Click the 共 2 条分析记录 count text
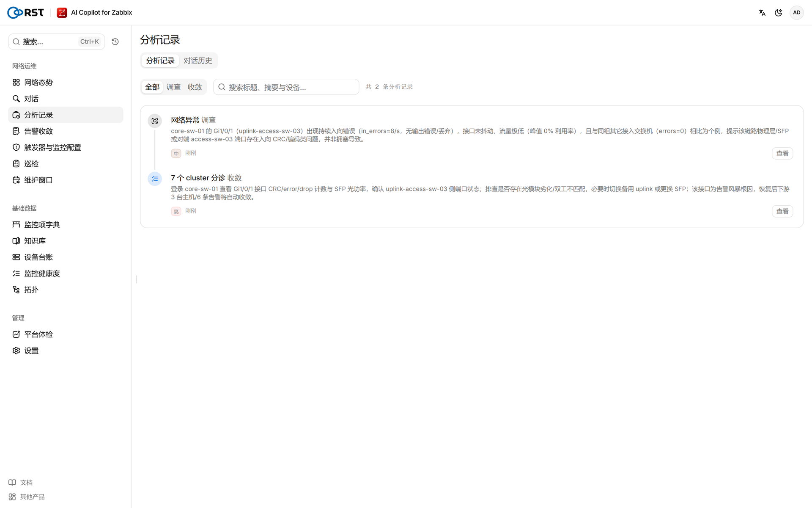Image resolution: width=812 pixels, height=508 pixels. tap(389, 87)
